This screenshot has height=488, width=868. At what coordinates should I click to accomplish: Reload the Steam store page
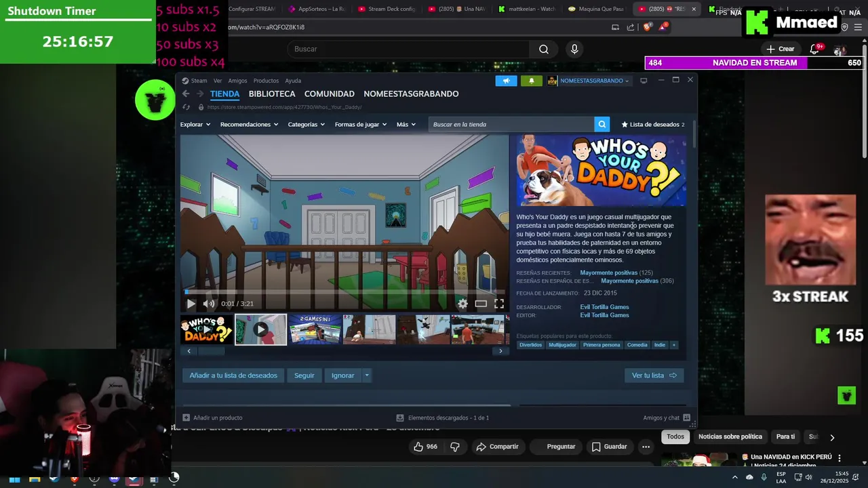point(186,107)
